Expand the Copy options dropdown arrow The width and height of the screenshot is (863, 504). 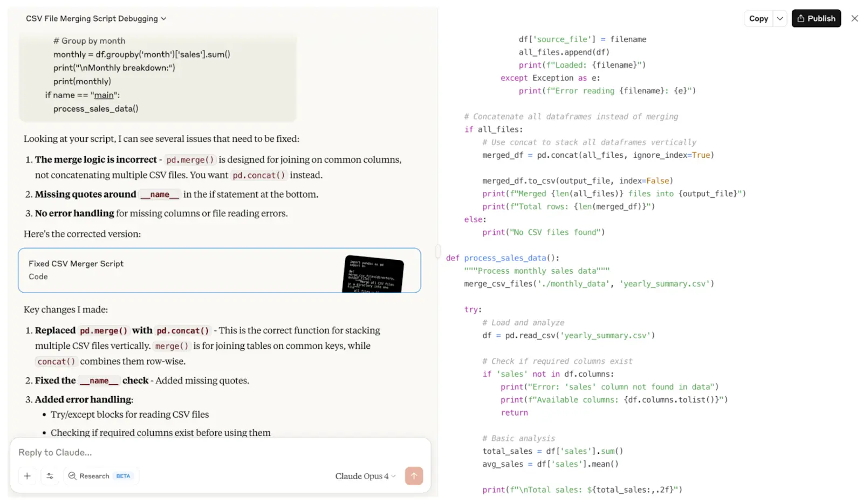pos(780,18)
